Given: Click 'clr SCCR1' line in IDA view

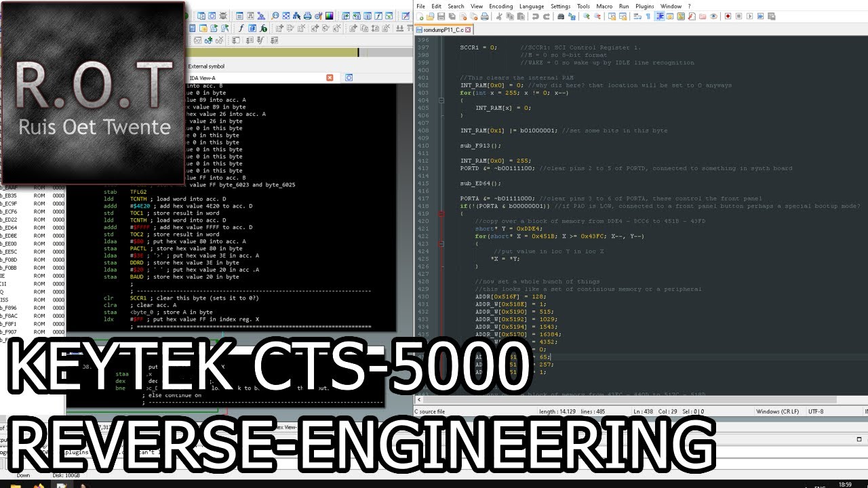Looking at the screenshot, I should tap(181, 298).
